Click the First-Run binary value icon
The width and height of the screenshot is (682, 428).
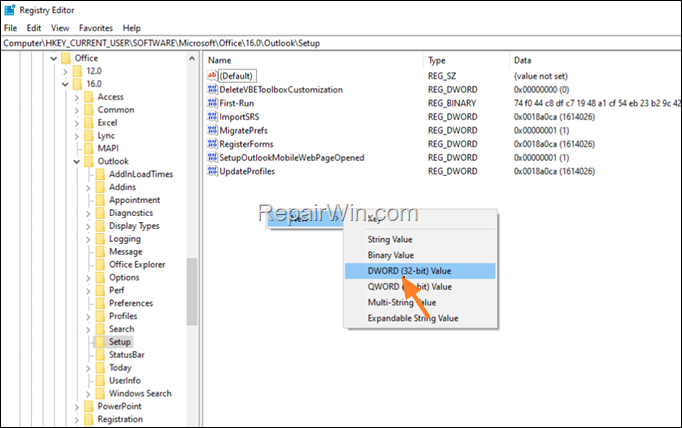click(212, 103)
